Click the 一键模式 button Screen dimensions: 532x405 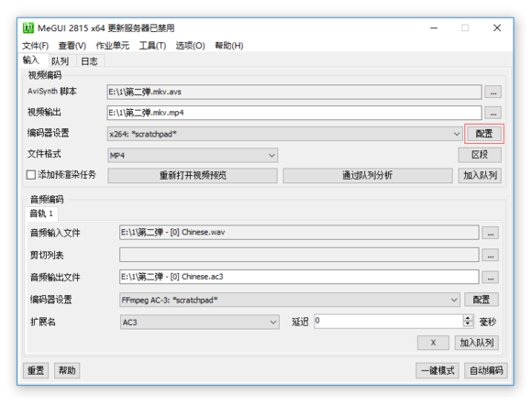click(x=438, y=370)
